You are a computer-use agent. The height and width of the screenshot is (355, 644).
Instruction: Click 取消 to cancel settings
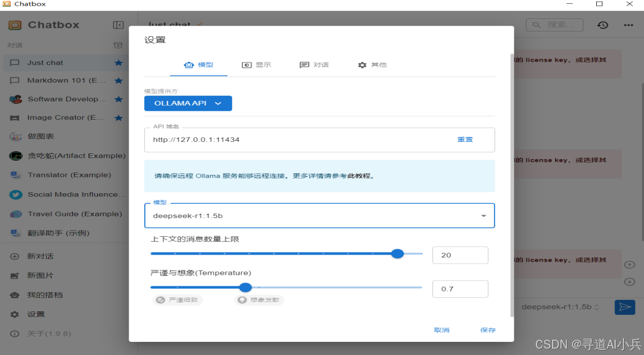[x=441, y=330]
